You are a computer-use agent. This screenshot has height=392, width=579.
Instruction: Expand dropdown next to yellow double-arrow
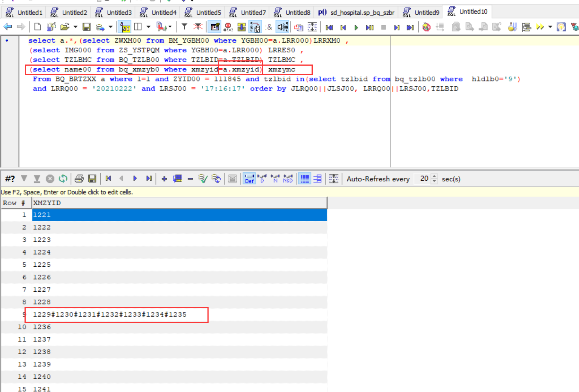(550, 27)
